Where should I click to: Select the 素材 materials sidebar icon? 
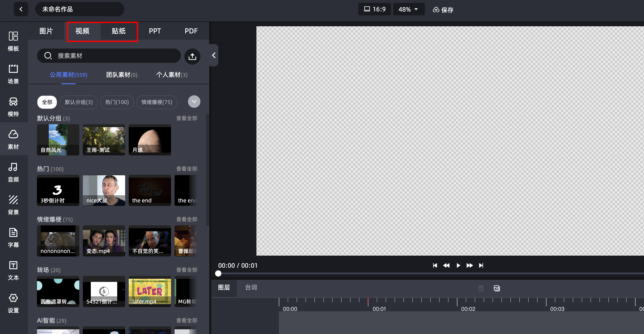point(13,139)
